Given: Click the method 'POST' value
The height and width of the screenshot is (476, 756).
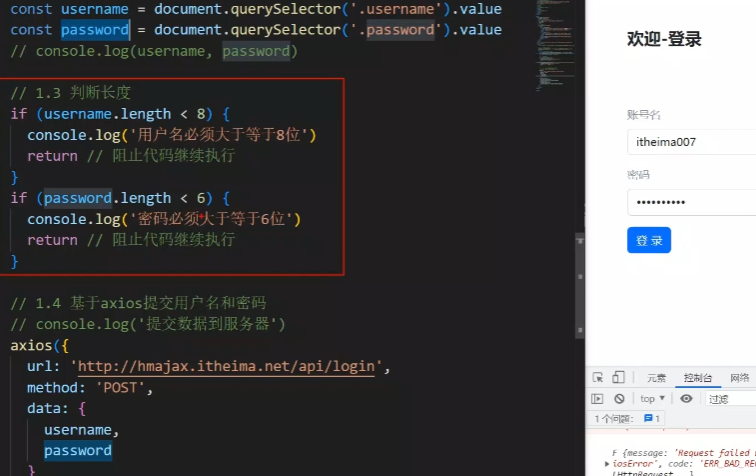Looking at the screenshot, I should (121, 387).
